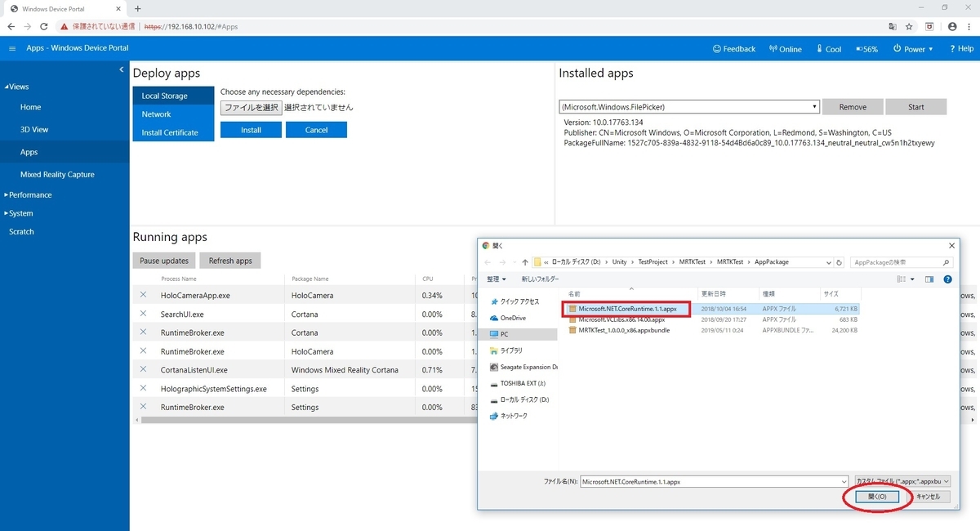Click the AppPackage search field
980x531 pixels.
coord(901,262)
